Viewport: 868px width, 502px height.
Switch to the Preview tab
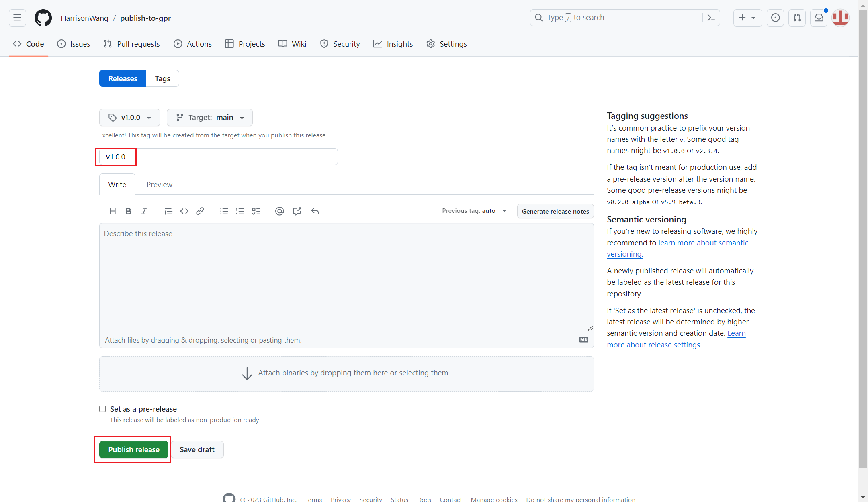159,184
